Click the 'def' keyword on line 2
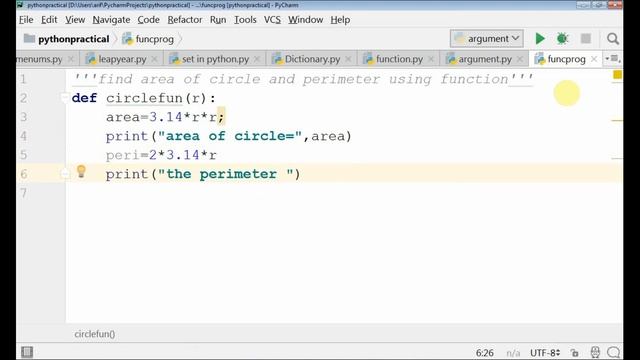The width and height of the screenshot is (640, 360). 84,98
